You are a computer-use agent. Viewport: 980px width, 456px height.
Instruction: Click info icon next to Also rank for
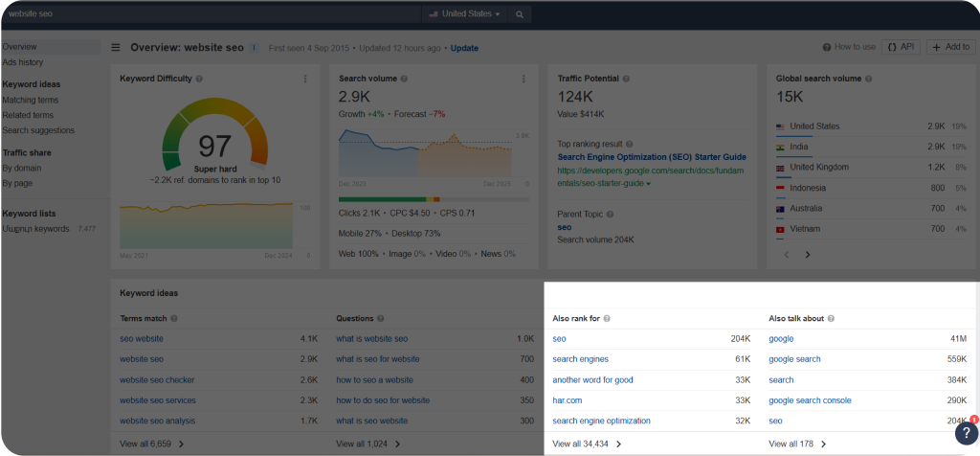pyautogui.click(x=607, y=318)
